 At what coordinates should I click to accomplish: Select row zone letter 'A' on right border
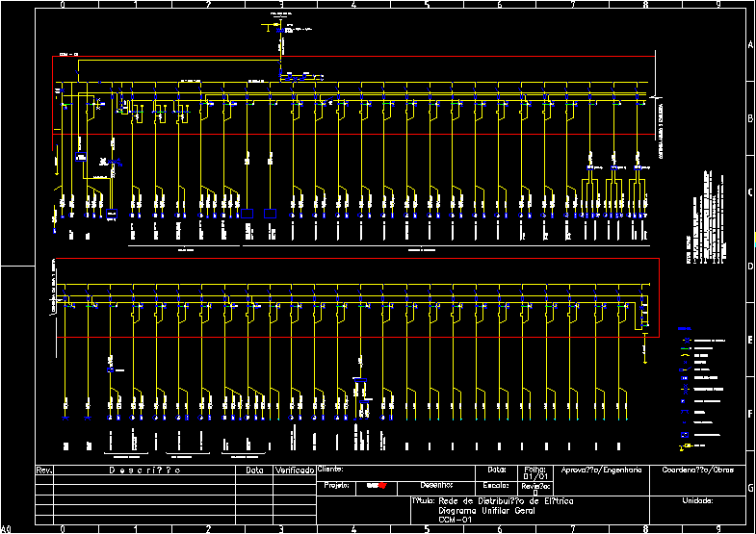[750, 45]
